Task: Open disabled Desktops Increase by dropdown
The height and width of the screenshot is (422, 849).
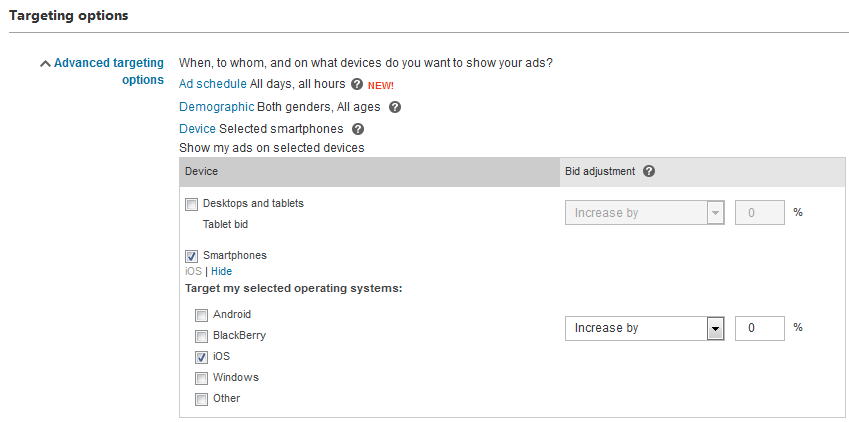Action: 644,212
